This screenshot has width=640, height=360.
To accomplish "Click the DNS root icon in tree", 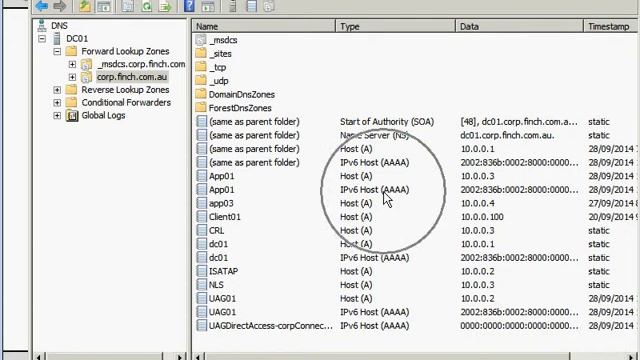I will click(x=42, y=25).
